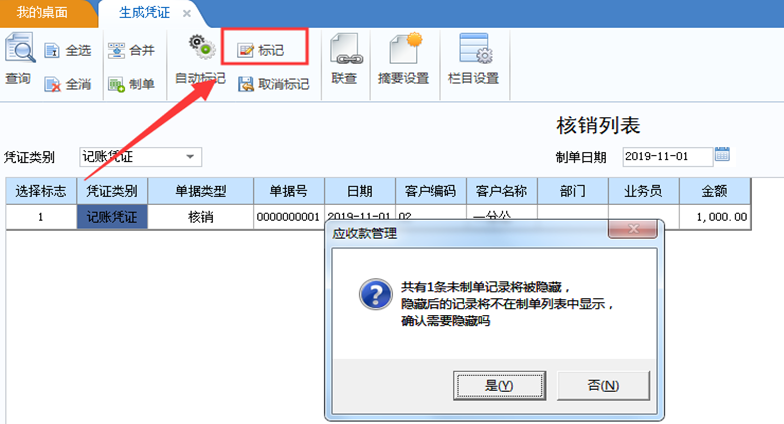Viewport: 784px width, 424px height.
Task: Close the 生成凭证 tab
Action: (186, 14)
